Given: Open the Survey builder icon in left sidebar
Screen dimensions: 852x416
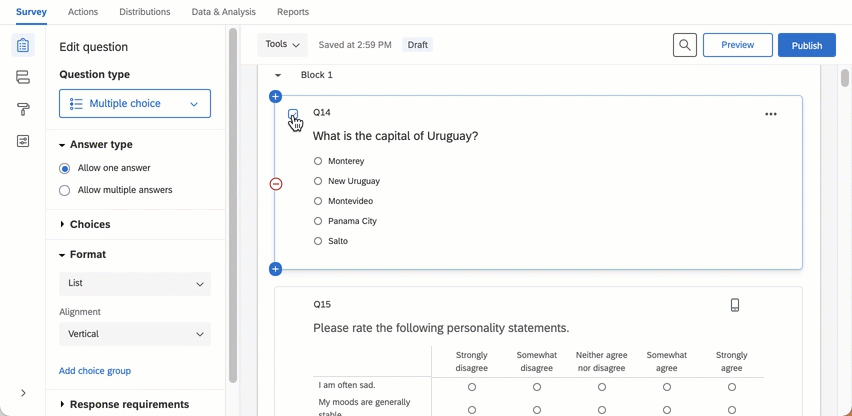Looking at the screenshot, I should point(23,46).
